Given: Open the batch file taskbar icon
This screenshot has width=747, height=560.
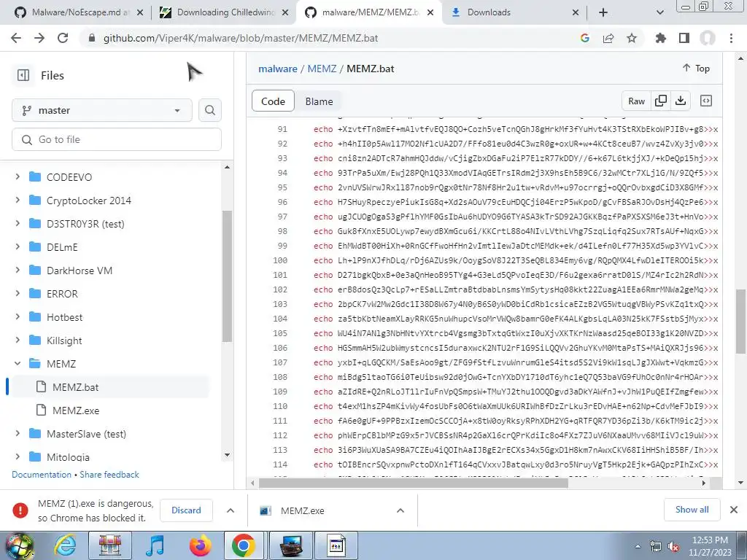Looking at the screenshot, I should coord(336,545).
